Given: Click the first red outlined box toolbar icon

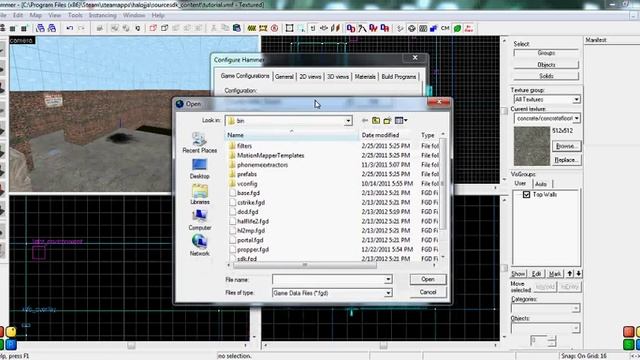Looking at the screenshot, I should coord(153,28).
